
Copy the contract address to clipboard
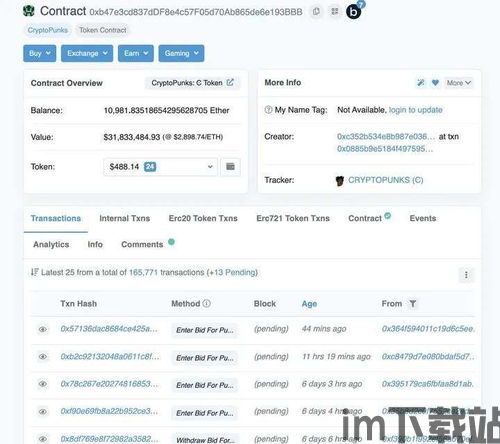point(316,12)
